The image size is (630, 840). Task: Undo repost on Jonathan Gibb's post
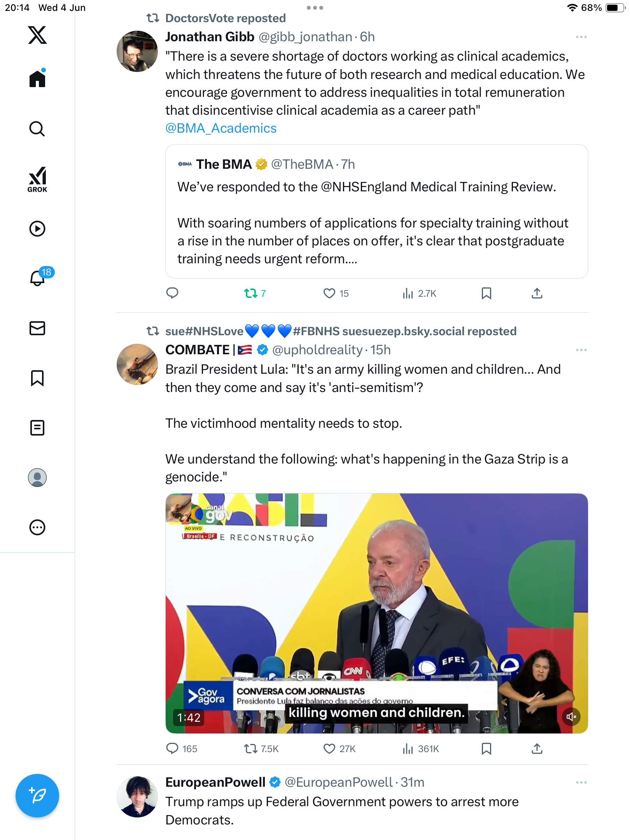pos(255,293)
